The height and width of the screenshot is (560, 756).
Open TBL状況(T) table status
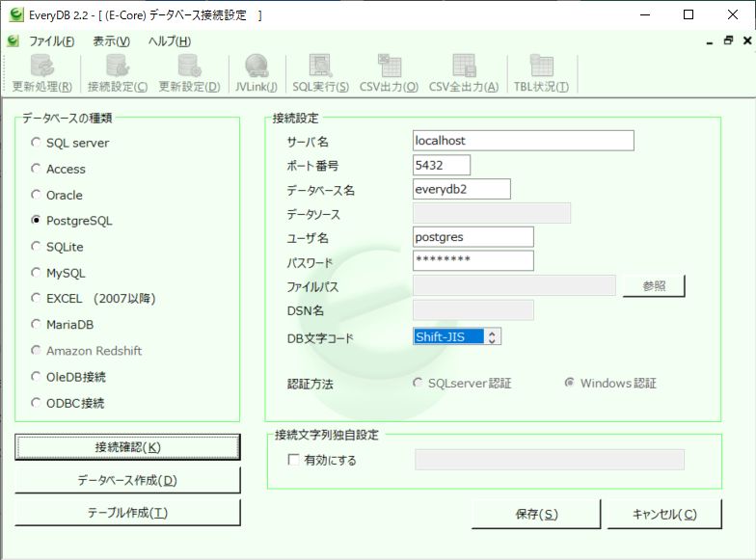click(541, 73)
